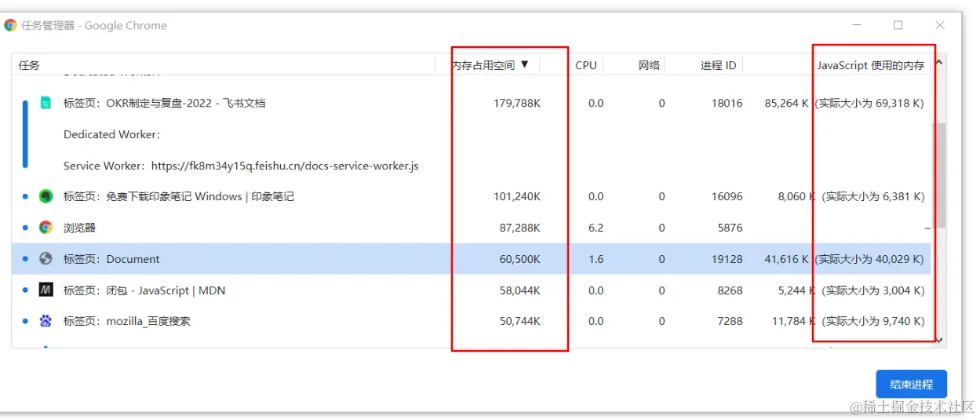Click CPU value 1.6

596,259
